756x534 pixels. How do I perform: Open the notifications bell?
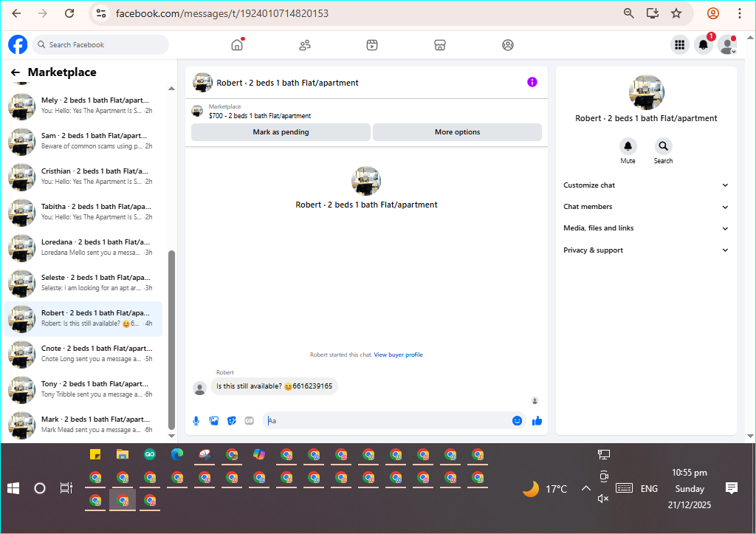704,45
